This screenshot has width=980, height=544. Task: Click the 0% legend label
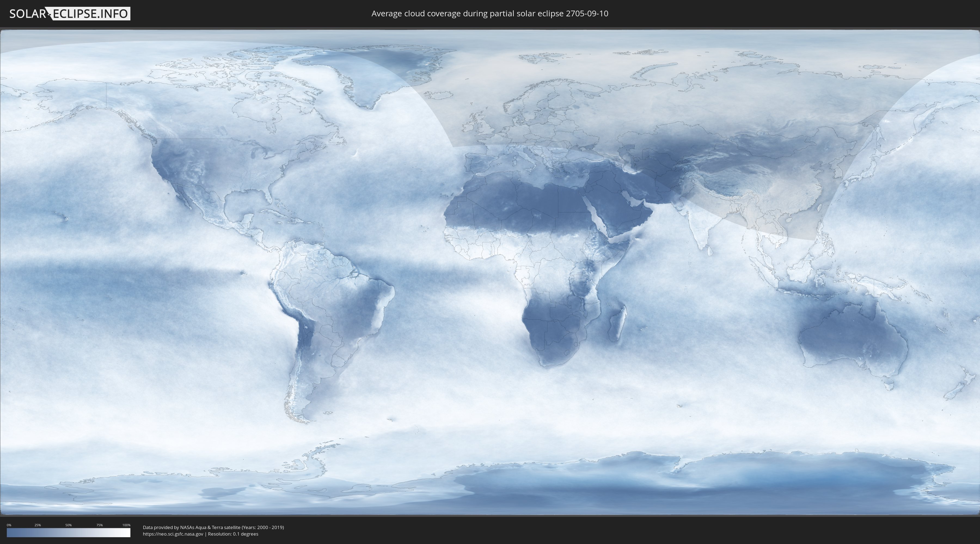9,525
